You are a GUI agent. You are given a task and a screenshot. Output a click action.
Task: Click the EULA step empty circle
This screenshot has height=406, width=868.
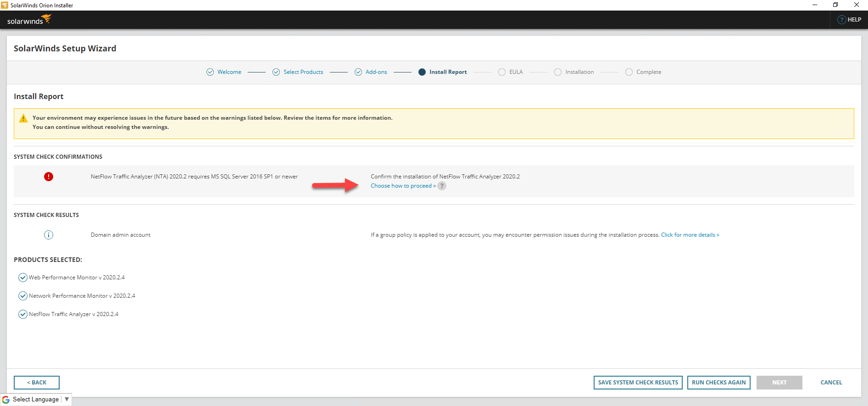click(502, 72)
